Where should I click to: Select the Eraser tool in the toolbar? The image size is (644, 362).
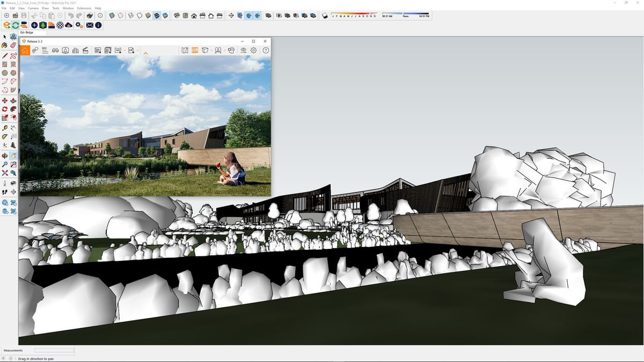coord(14,45)
